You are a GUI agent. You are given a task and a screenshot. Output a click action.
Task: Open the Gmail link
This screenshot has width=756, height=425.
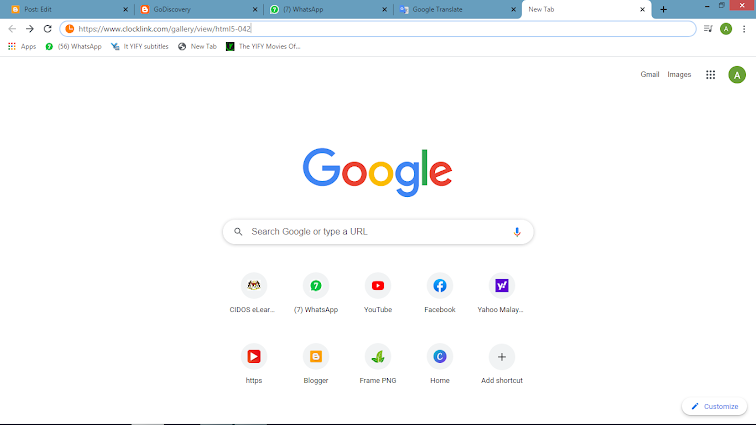[649, 75]
